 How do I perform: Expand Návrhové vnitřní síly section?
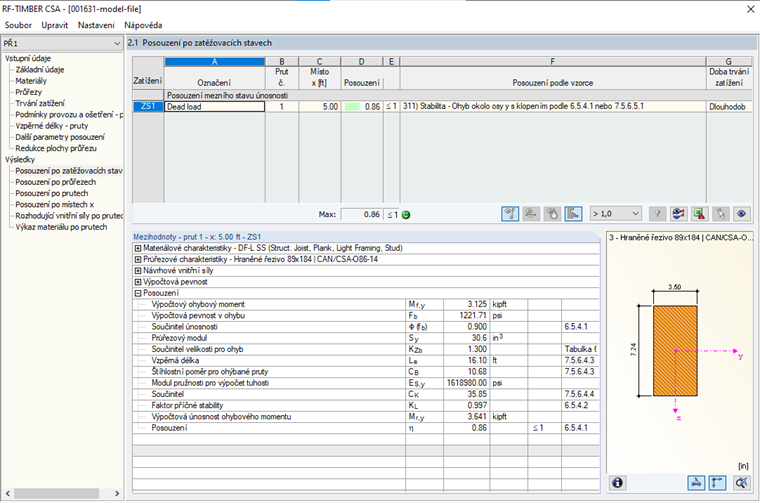click(x=138, y=270)
